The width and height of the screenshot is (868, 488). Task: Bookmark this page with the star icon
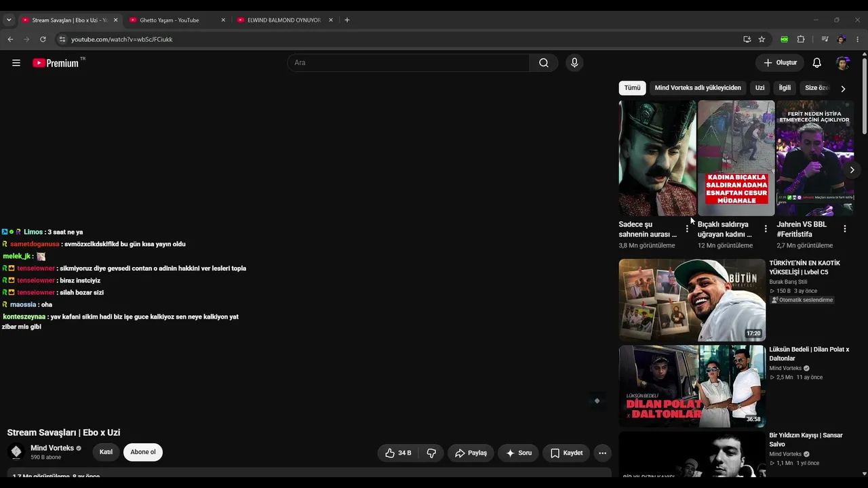pyautogui.click(x=762, y=39)
